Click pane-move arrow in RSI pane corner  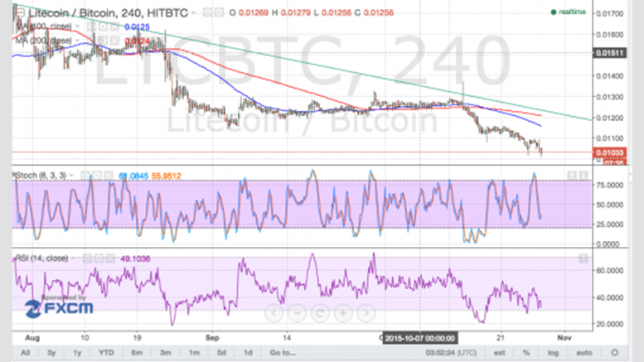point(583,258)
